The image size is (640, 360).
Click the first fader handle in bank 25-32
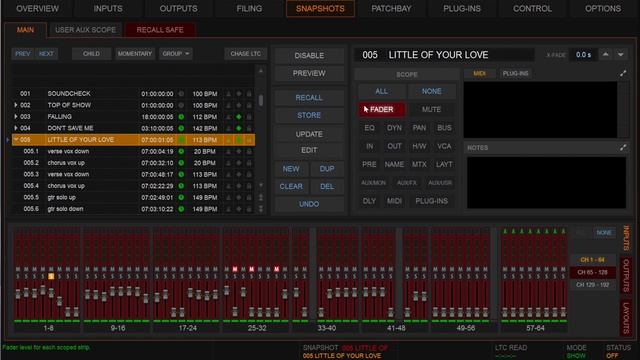click(227, 290)
